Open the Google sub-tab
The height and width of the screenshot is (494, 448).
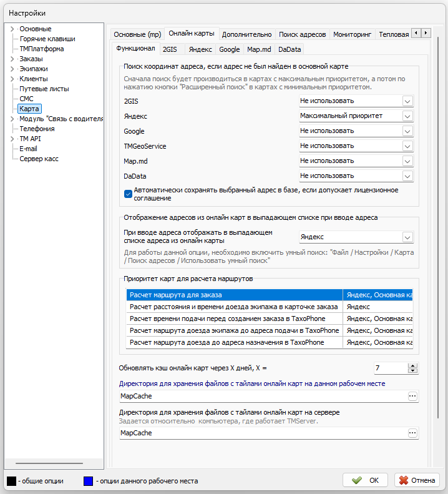tap(229, 49)
